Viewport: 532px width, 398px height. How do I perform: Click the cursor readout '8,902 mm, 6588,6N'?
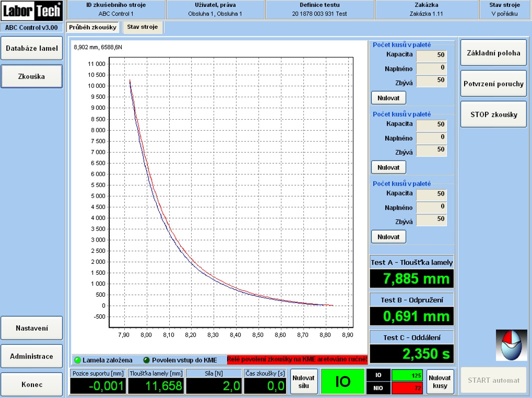click(x=98, y=47)
